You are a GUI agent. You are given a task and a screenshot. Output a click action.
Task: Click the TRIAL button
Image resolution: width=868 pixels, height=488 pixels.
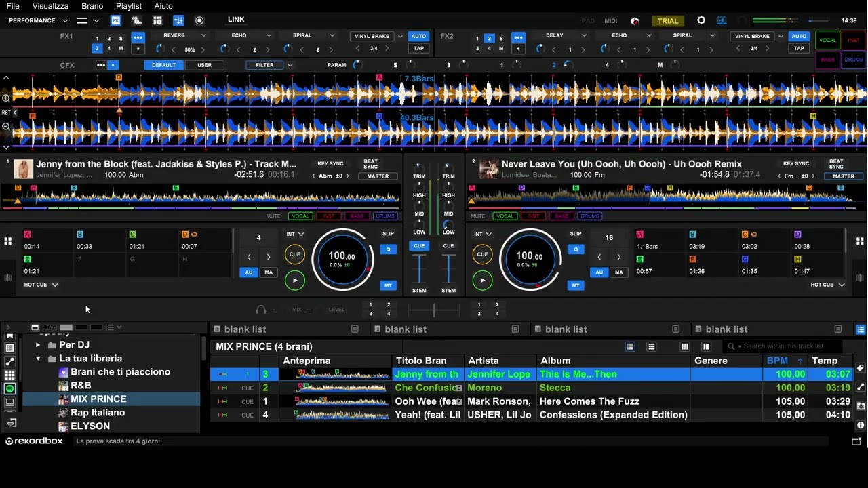[667, 21]
